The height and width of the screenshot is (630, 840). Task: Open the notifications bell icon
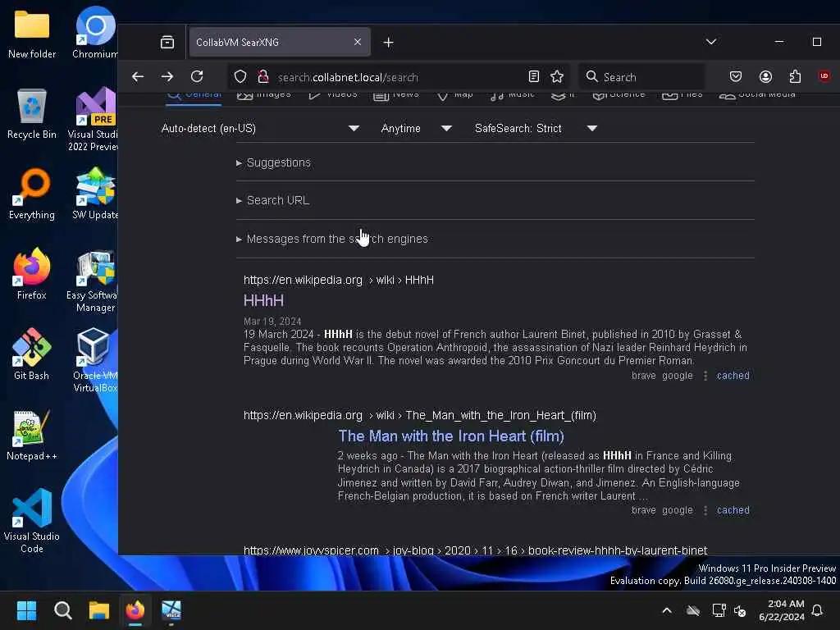tap(818, 610)
